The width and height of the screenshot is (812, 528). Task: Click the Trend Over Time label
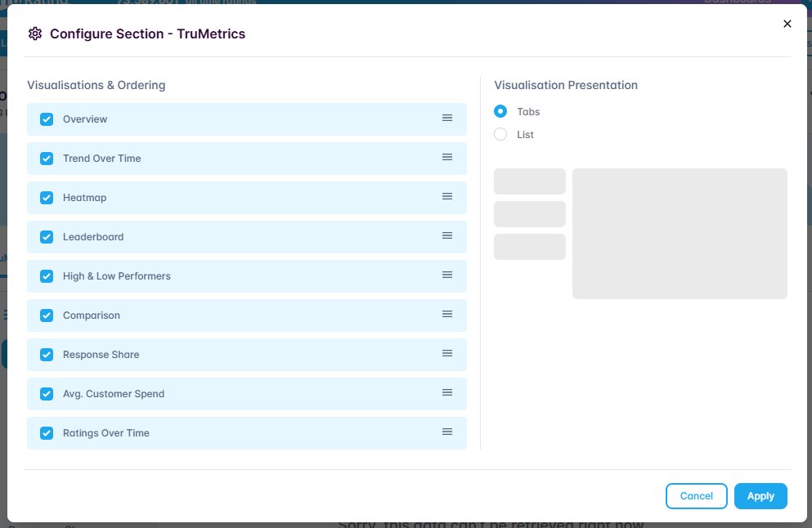click(102, 159)
